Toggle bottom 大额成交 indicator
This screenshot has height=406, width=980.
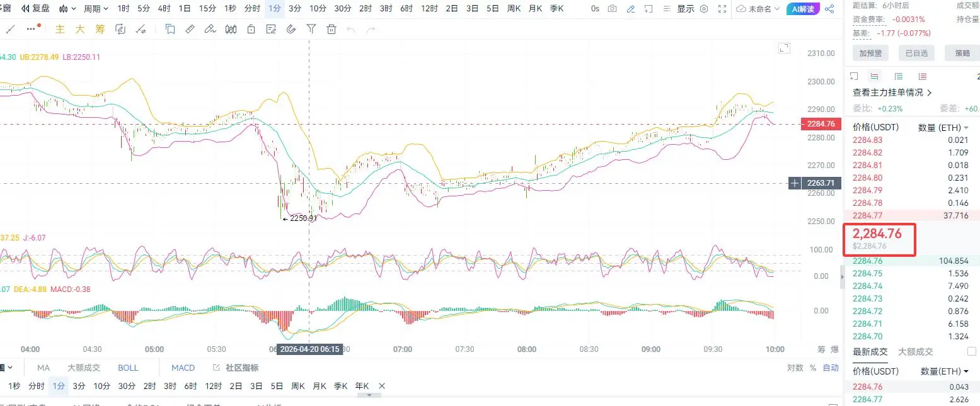(x=84, y=368)
